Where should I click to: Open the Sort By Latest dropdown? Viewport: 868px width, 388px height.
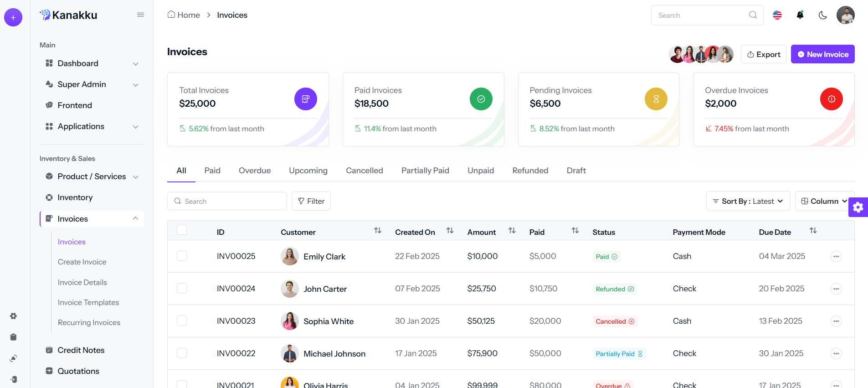click(x=748, y=201)
